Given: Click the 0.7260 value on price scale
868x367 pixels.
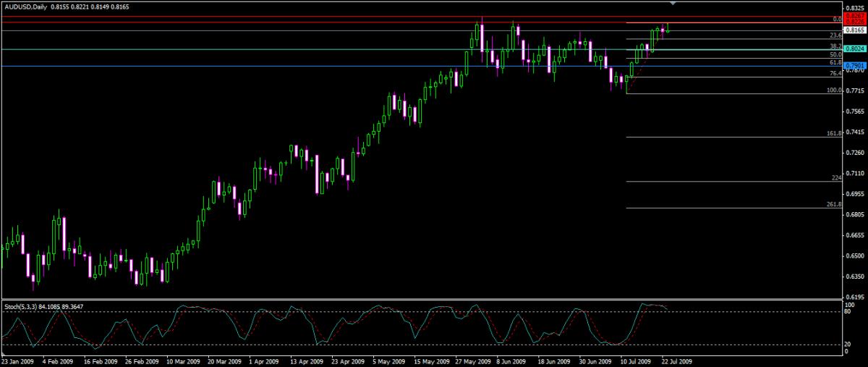Looking at the screenshot, I should pyautogui.click(x=855, y=153).
